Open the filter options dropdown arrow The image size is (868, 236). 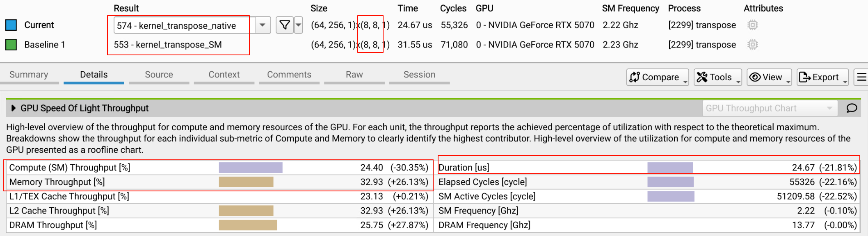click(299, 25)
